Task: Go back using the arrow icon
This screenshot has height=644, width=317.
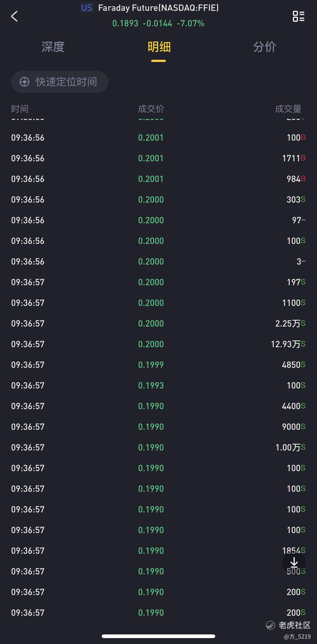Action: 14,16
